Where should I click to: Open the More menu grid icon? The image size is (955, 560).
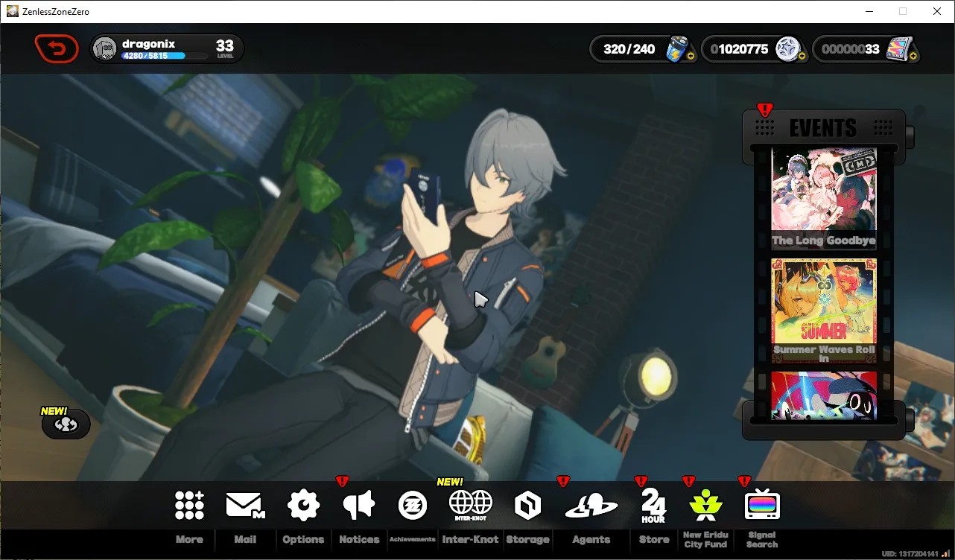[x=189, y=505]
